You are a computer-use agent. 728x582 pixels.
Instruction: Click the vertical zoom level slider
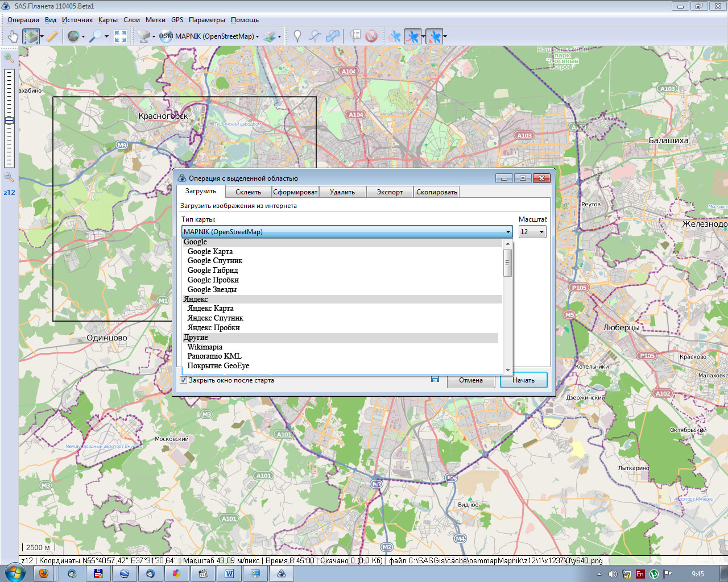click(9, 119)
